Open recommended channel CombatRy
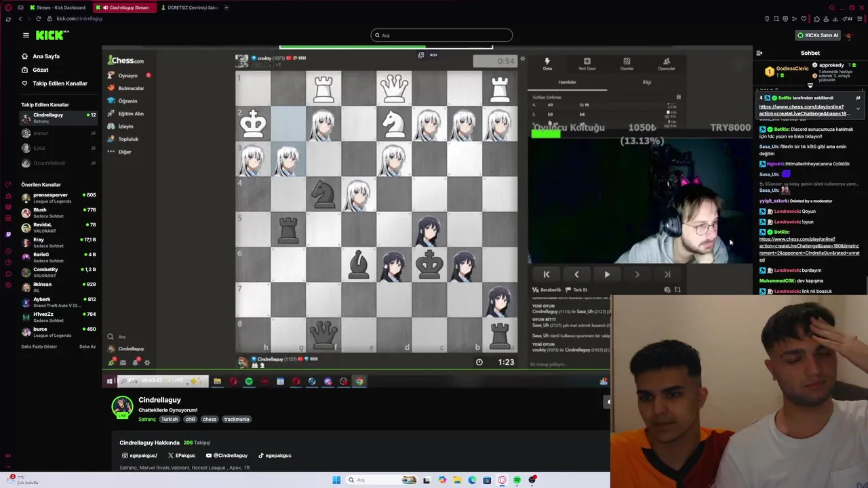The height and width of the screenshot is (488, 868). coord(58,272)
